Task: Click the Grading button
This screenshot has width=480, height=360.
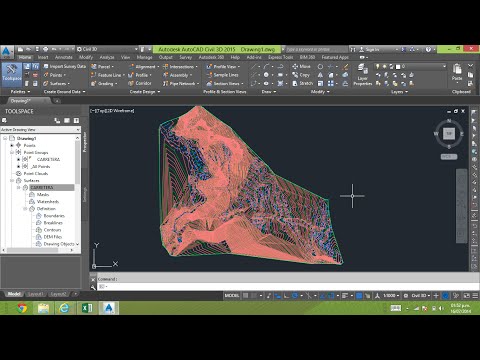Action: 104,83
